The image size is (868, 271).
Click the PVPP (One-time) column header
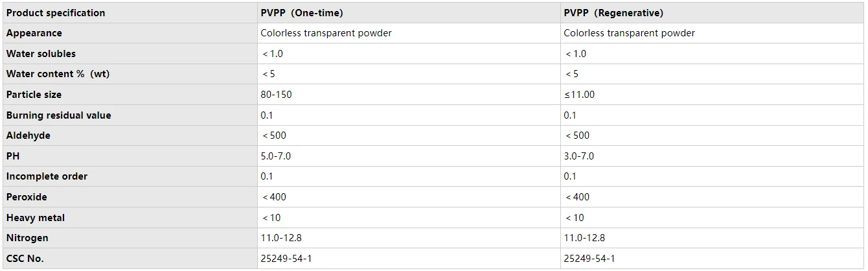coord(408,13)
